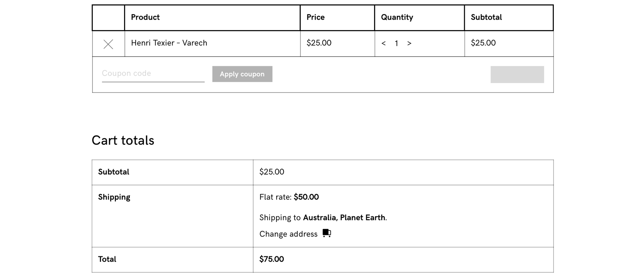Click the Subtotal column header in cart table
The image size is (644, 276).
pyautogui.click(x=486, y=17)
